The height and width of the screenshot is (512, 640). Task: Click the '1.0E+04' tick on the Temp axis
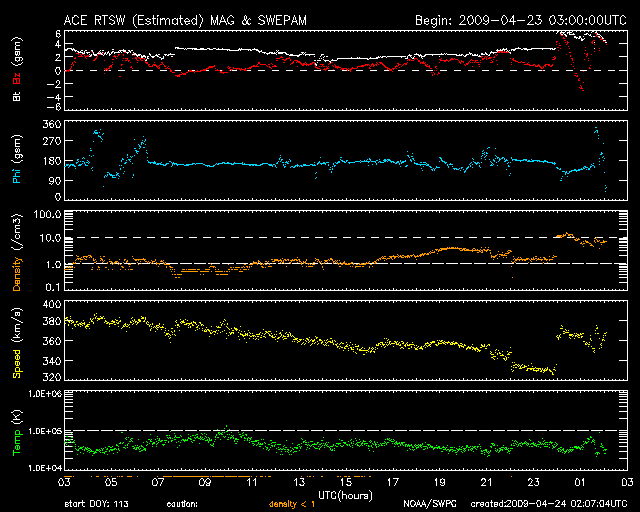[45, 468]
